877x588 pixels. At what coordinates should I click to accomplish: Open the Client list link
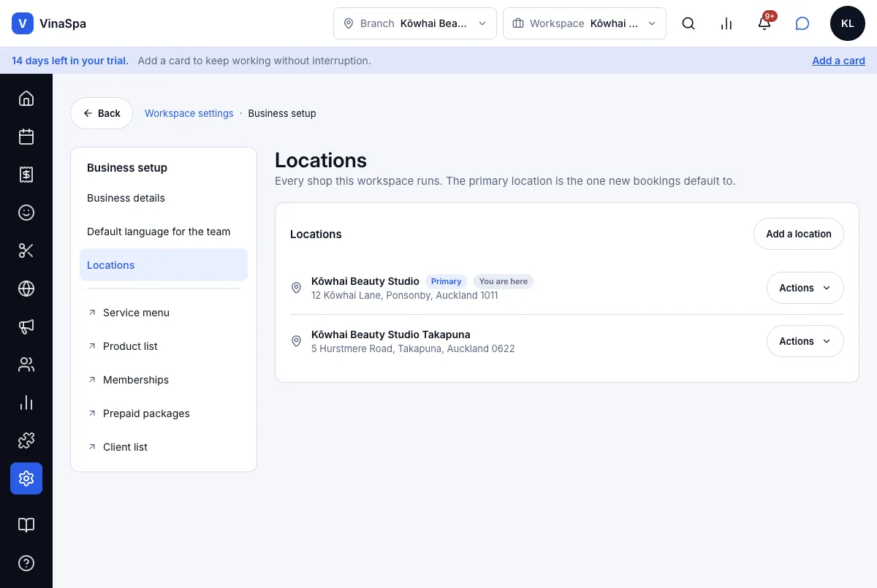coord(164,447)
